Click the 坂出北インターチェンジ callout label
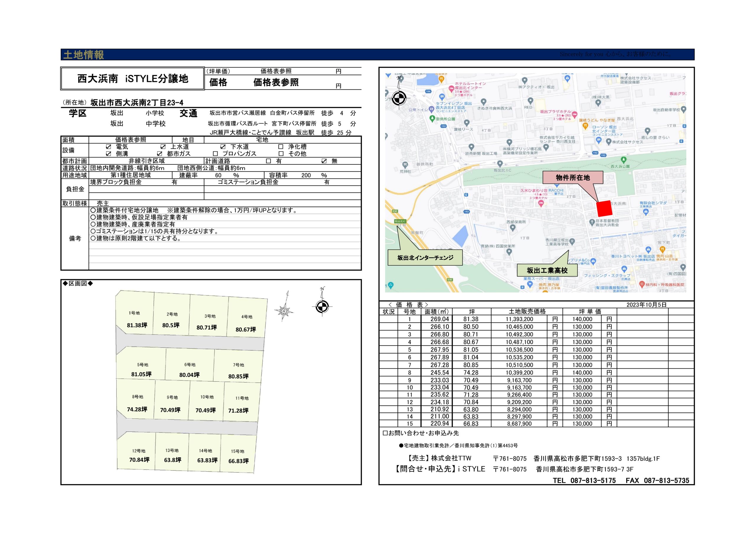756x534 pixels. [x=425, y=258]
